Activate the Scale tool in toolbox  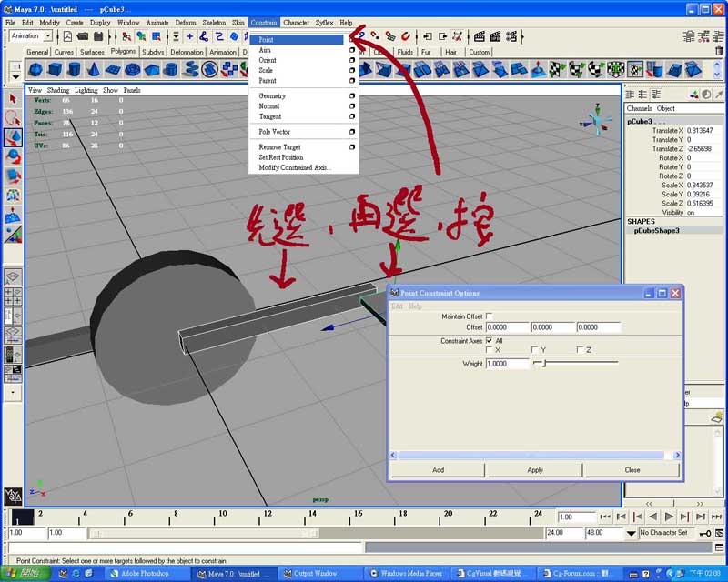pos(13,176)
